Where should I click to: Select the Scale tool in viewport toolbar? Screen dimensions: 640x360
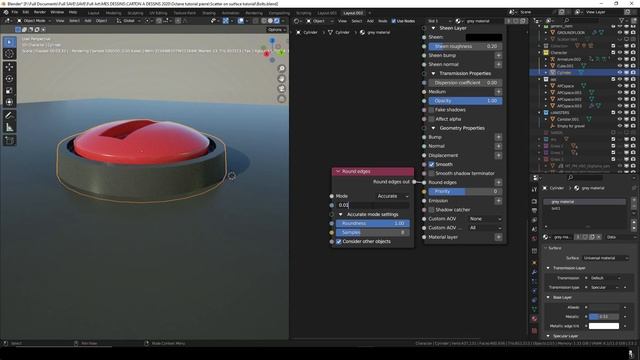pyautogui.click(x=9, y=91)
